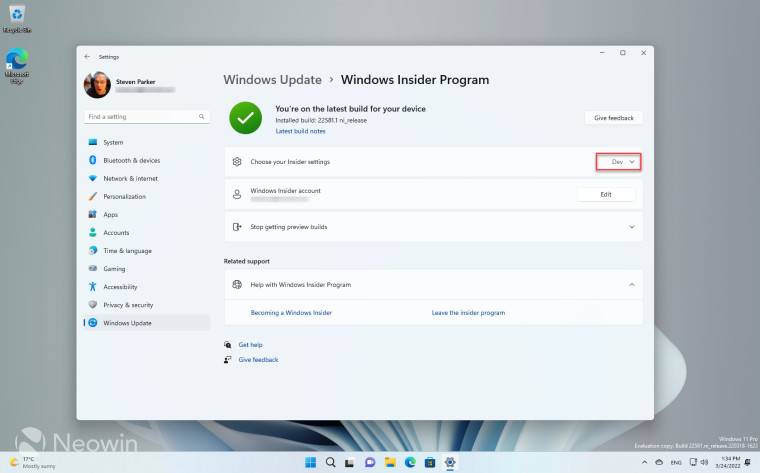760x473 pixels.
Task: Open the Latest build notes link
Action: pos(300,132)
